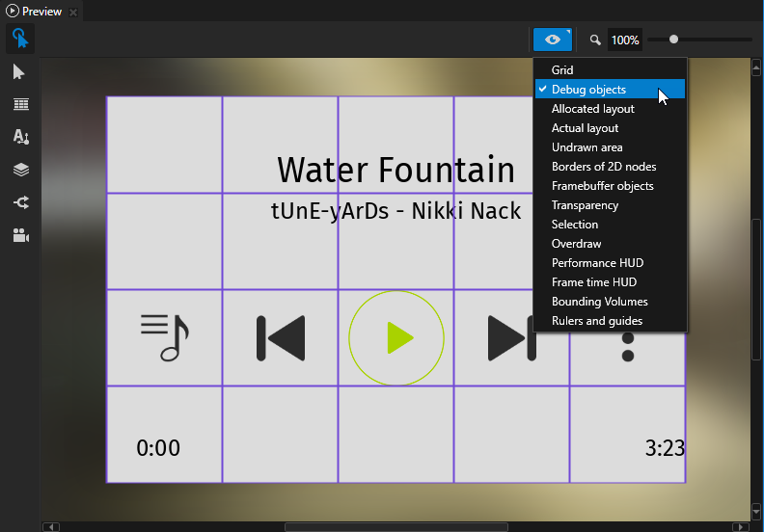Enable the Grid overlay option
764x532 pixels.
point(562,70)
